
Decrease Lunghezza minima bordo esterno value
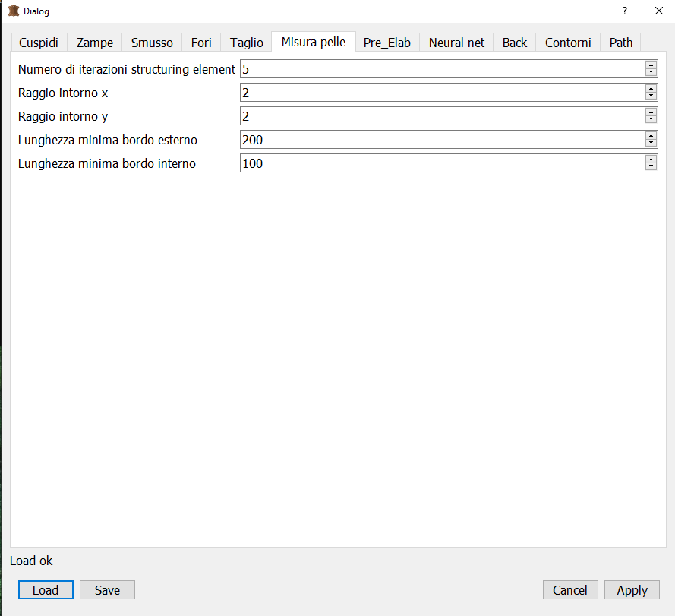point(651,144)
